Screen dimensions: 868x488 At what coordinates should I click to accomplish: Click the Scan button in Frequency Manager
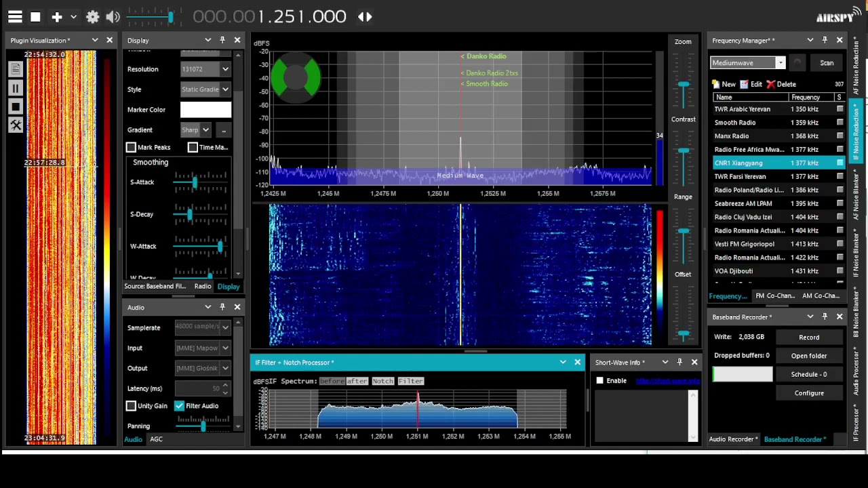[827, 63]
